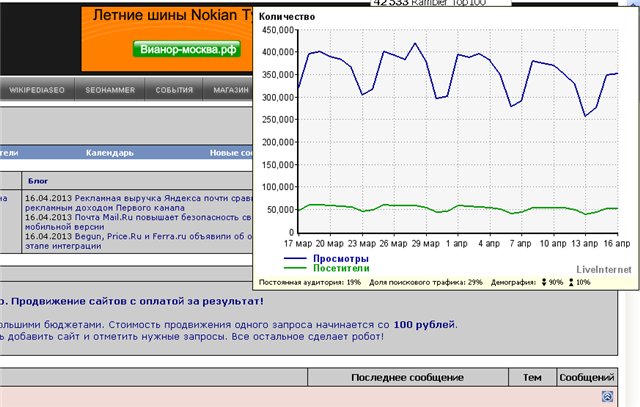Click the LiveInternet label on chart
This screenshot has height=407, width=640.
[x=604, y=269]
